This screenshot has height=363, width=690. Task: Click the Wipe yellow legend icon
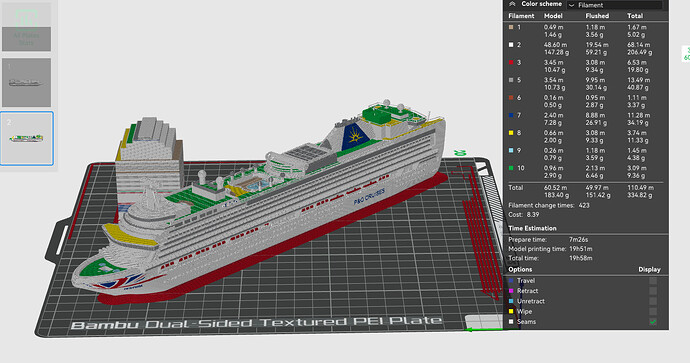click(511, 312)
